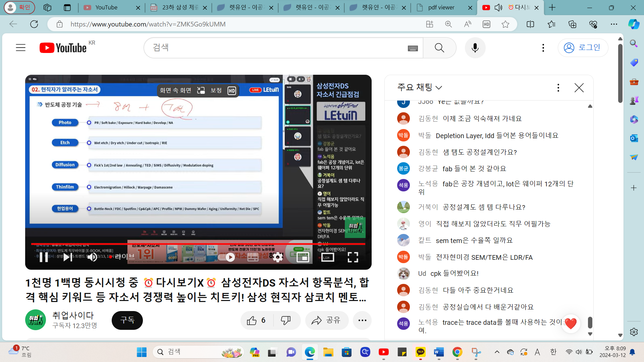644x362 pixels.
Task: Skip to the next video
Action: coord(67,257)
